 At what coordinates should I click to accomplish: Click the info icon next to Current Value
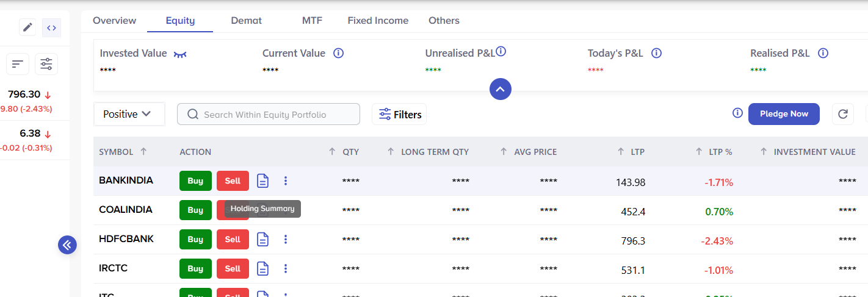point(338,53)
